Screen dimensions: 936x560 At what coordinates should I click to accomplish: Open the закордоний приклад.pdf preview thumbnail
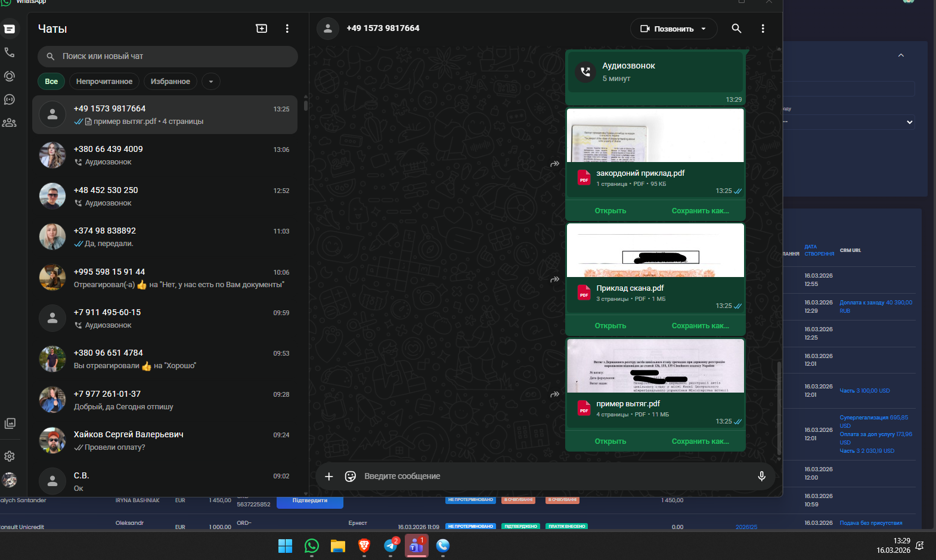[655, 135]
